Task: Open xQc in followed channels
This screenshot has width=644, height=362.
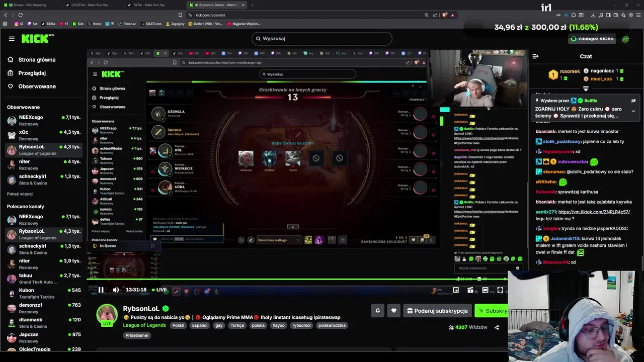Action: click(x=43, y=135)
